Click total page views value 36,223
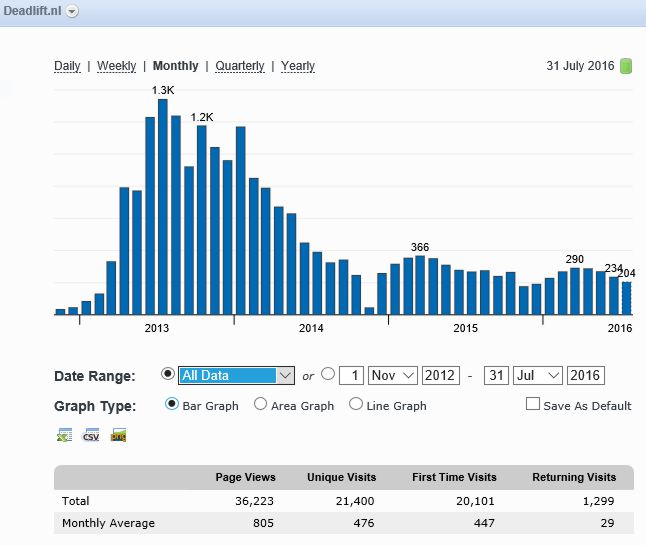The height and width of the screenshot is (545, 646). coord(254,501)
